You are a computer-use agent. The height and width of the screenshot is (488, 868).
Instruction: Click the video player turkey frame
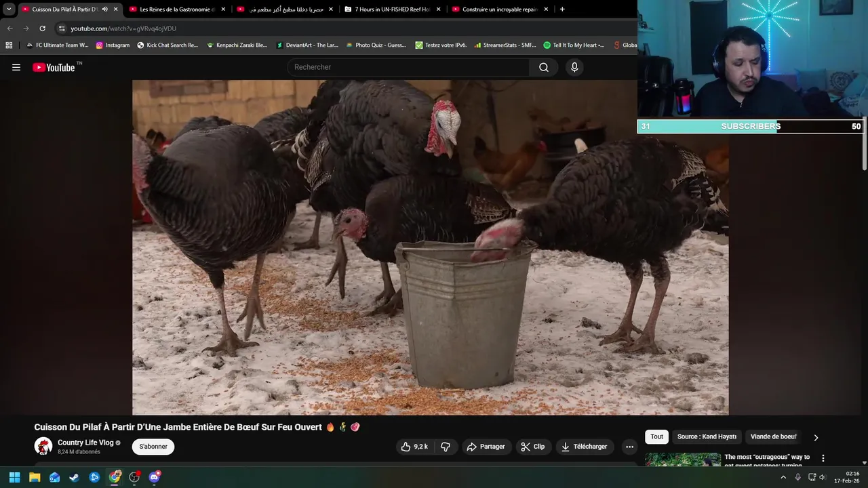430,247
